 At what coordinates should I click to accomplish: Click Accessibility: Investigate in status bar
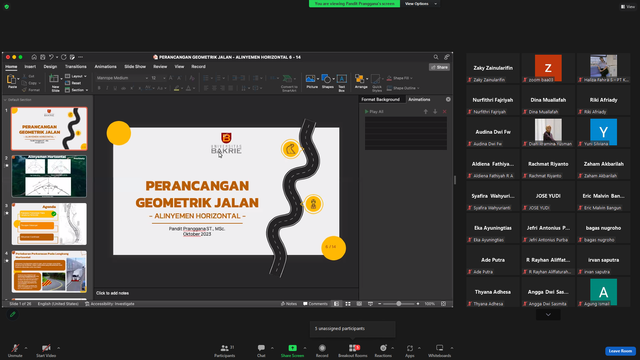(x=109, y=304)
